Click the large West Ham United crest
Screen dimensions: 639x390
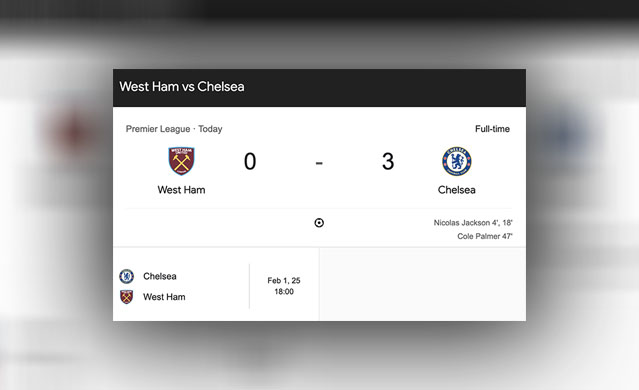click(181, 161)
